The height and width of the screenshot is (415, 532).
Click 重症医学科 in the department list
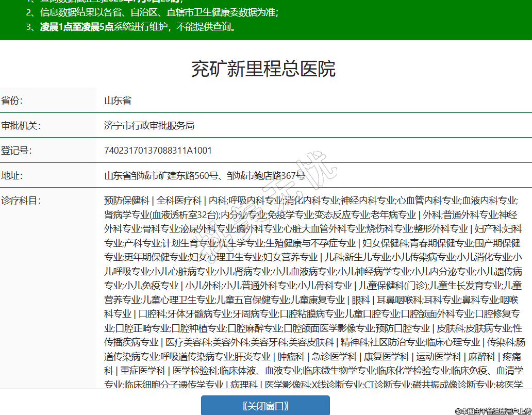(143, 370)
